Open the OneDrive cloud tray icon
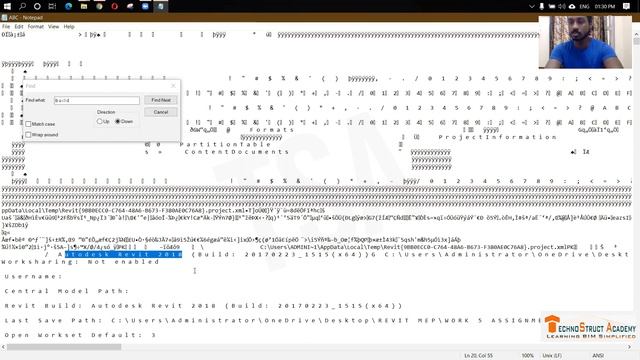The image size is (640, 360). coord(572,6)
